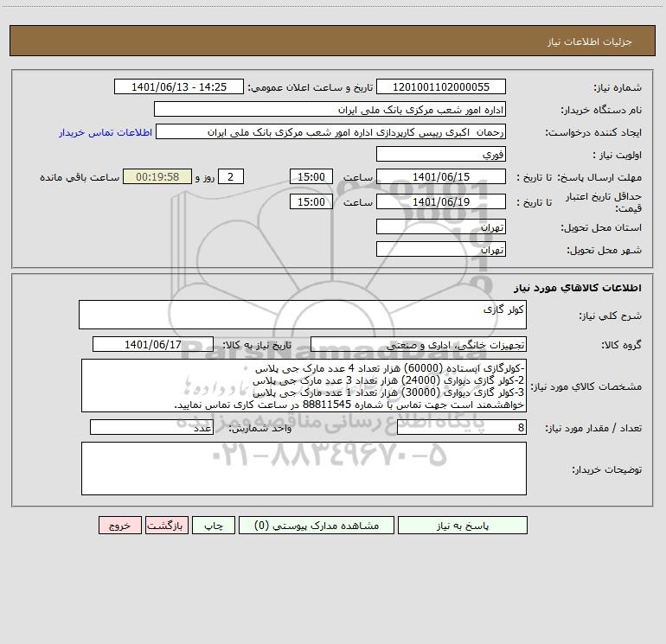The image size is (666, 644).
Task: Click the شهر محل تحویل label
Action: pos(605,250)
